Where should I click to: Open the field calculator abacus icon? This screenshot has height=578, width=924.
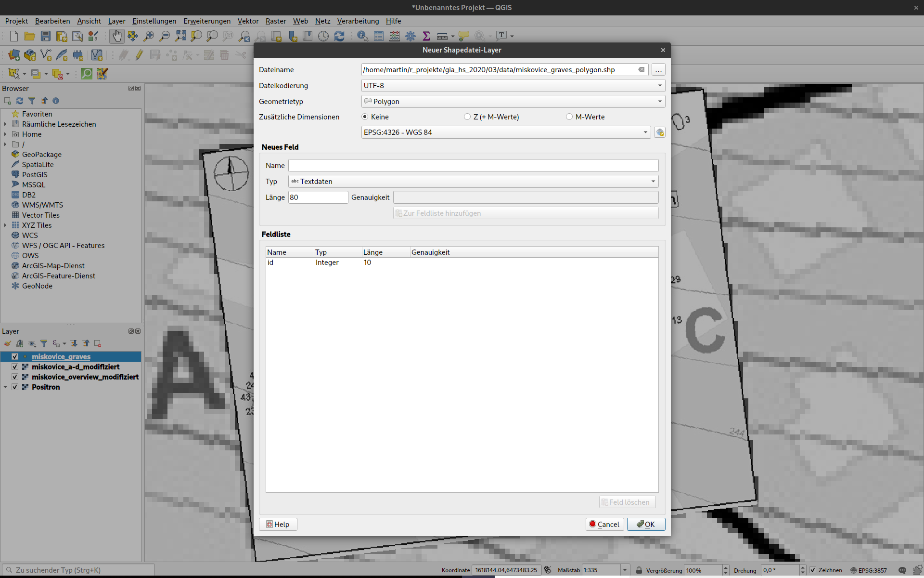(x=395, y=36)
